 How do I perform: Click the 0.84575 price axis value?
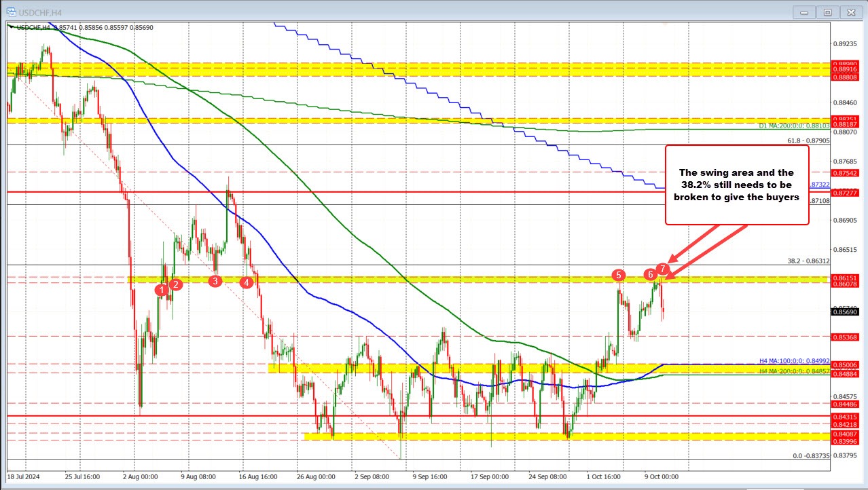(x=846, y=396)
